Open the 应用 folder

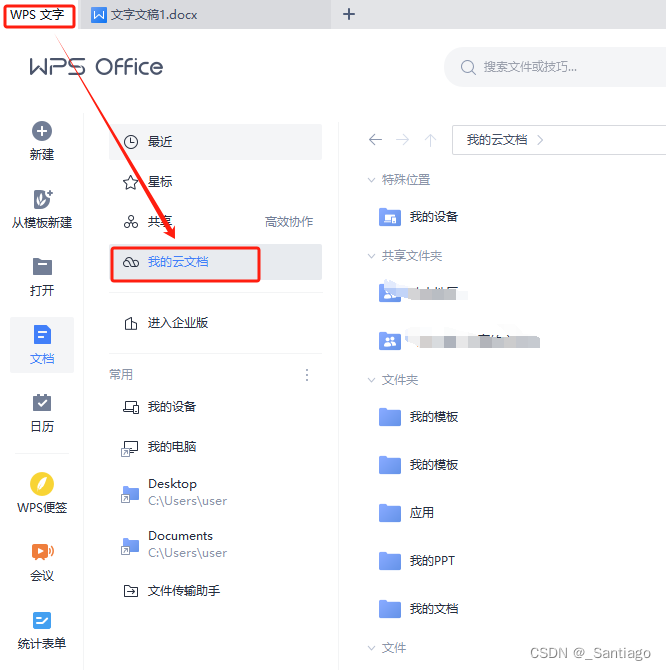[406, 513]
